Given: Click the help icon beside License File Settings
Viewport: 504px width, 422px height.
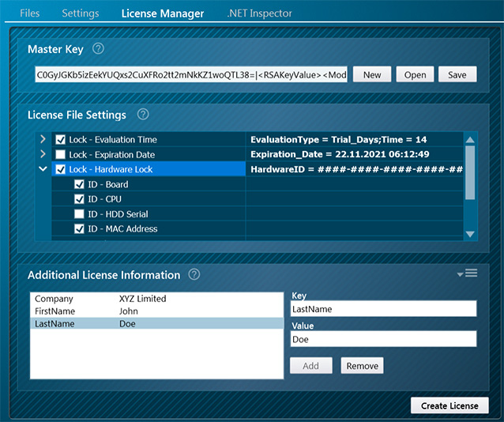Looking at the screenshot, I should (x=143, y=115).
